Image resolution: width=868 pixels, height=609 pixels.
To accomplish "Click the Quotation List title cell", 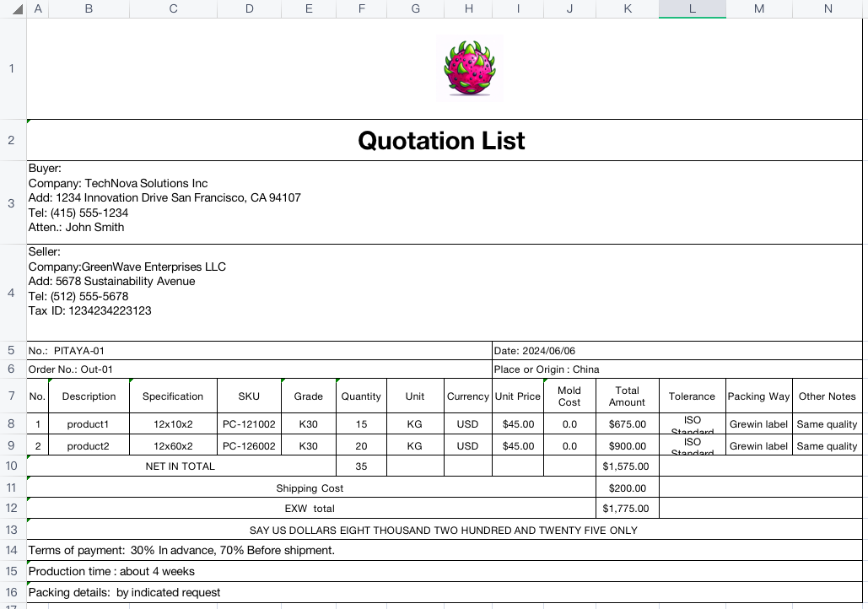I will pos(445,140).
